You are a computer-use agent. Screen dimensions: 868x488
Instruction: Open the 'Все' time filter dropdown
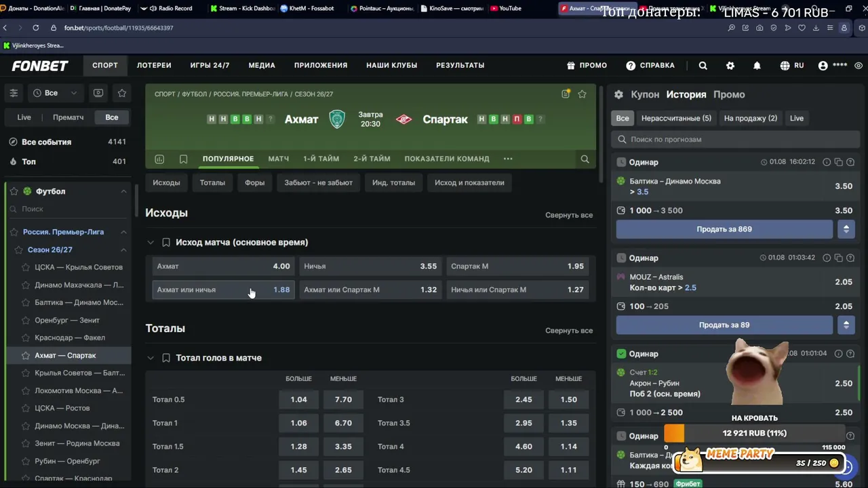pyautogui.click(x=55, y=93)
